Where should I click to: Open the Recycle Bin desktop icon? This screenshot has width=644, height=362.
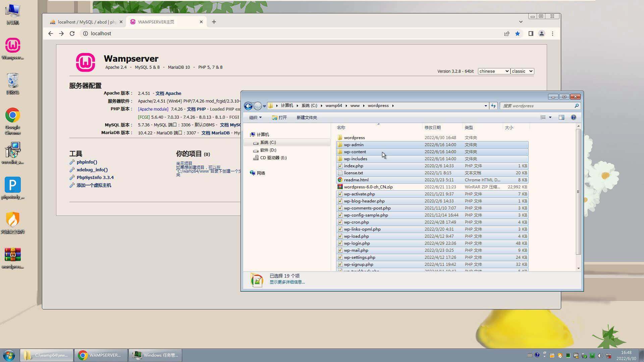pos(12,84)
